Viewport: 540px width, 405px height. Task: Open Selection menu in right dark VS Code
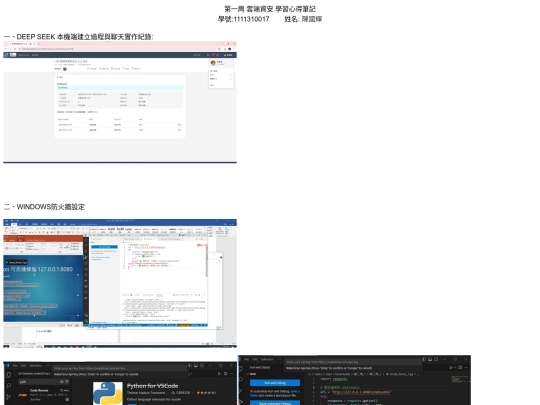tap(267, 359)
